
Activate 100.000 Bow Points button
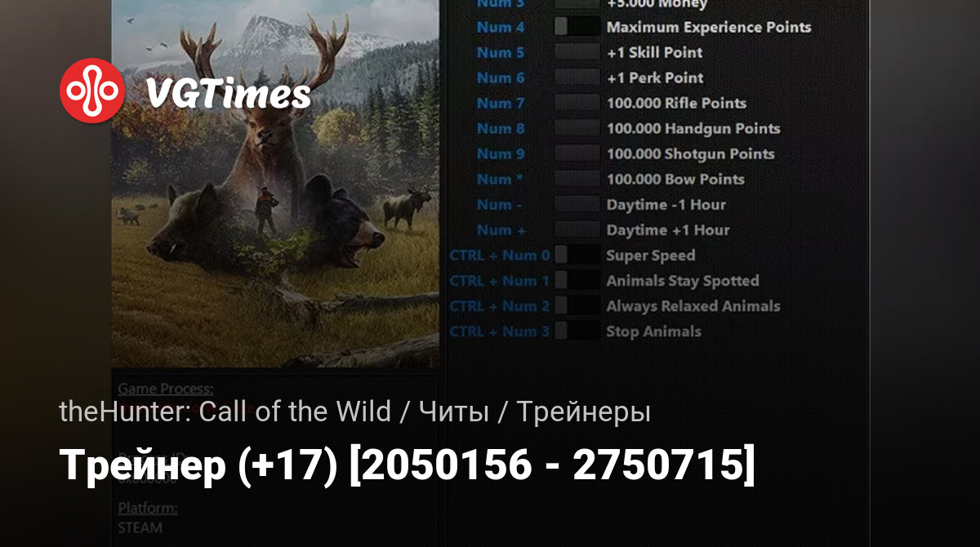pos(577,179)
